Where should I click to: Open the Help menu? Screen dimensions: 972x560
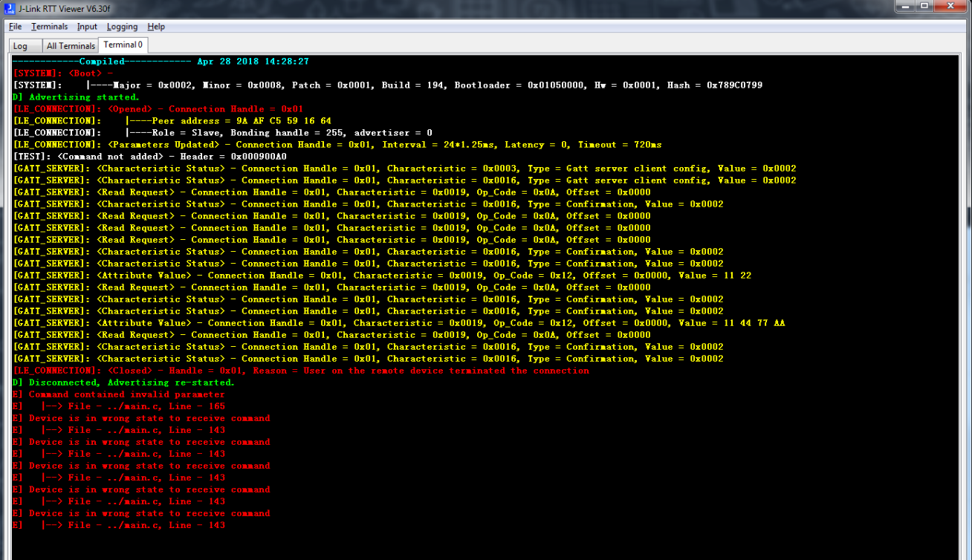(156, 27)
